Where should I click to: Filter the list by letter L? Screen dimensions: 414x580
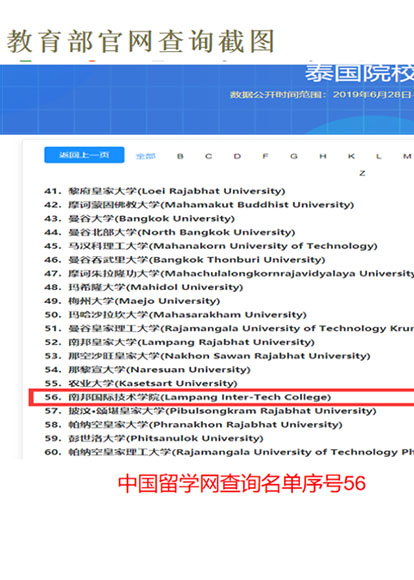point(378,156)
